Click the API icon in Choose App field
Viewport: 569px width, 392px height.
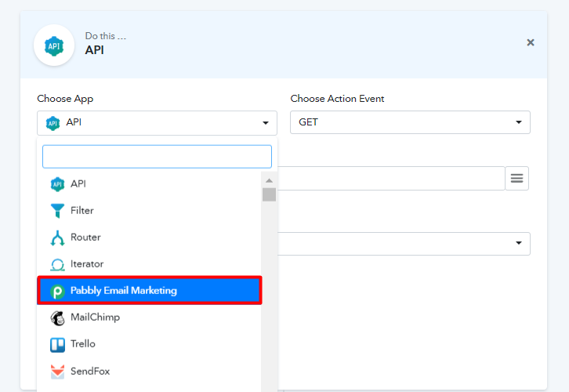tap(53, 123)
